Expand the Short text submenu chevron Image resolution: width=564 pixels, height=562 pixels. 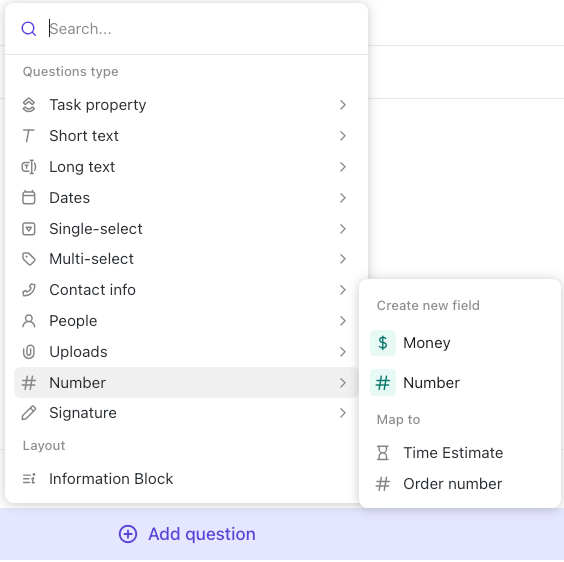[343, 136]
